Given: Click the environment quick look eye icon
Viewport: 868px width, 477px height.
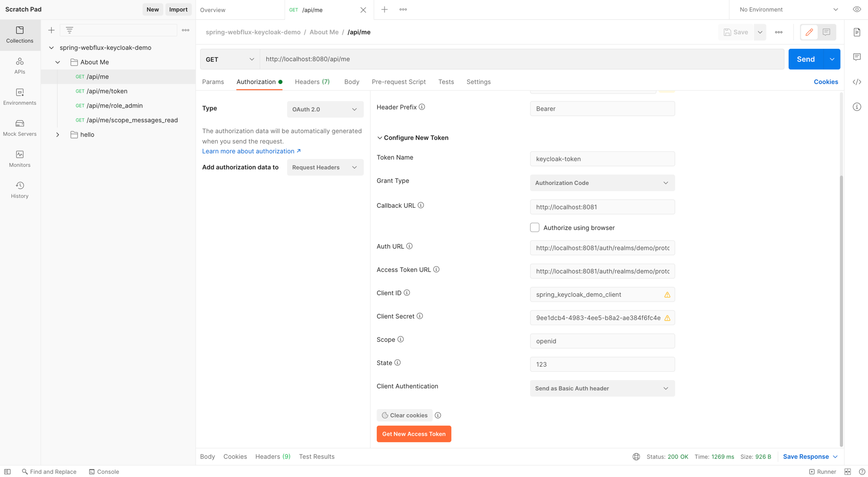Looking at the screenshot, I should click(857, 9).
